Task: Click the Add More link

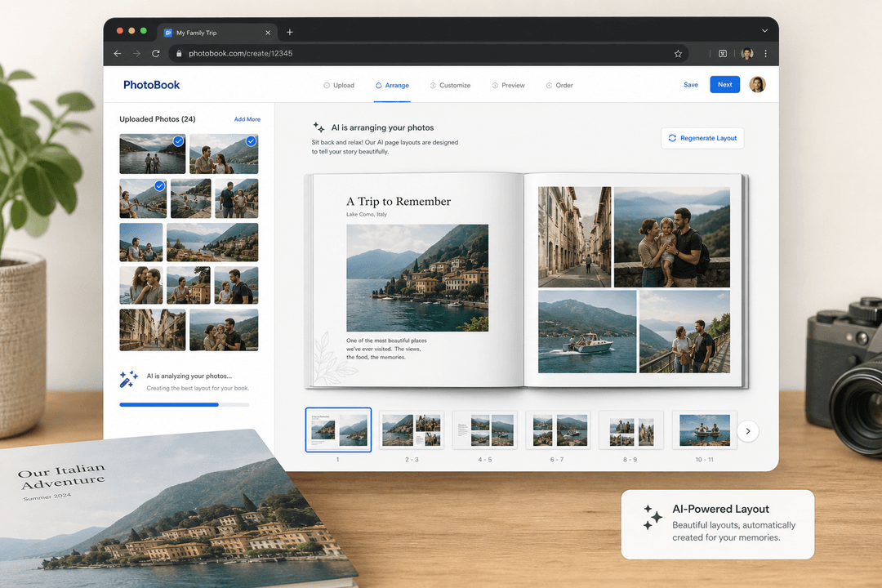Action: point(247,119)
